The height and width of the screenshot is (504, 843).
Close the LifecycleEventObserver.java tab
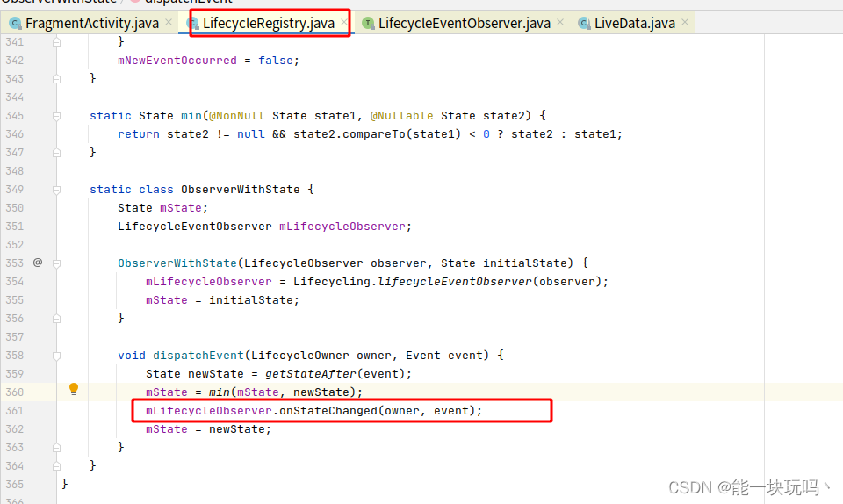click(x=560, y=22)
